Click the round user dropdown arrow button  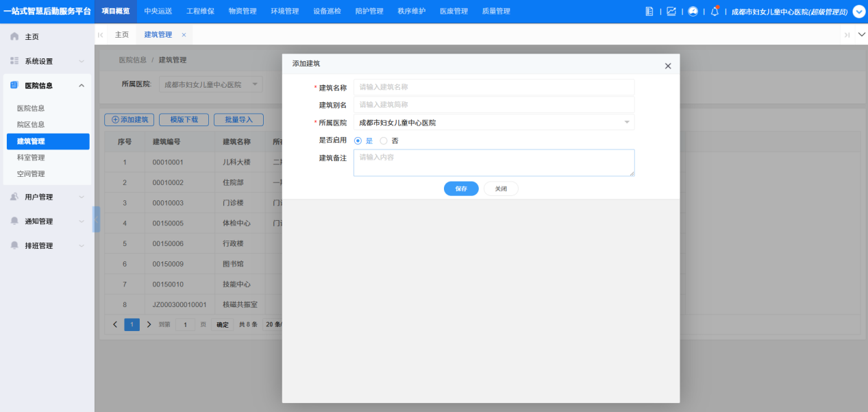coord(859,12)
